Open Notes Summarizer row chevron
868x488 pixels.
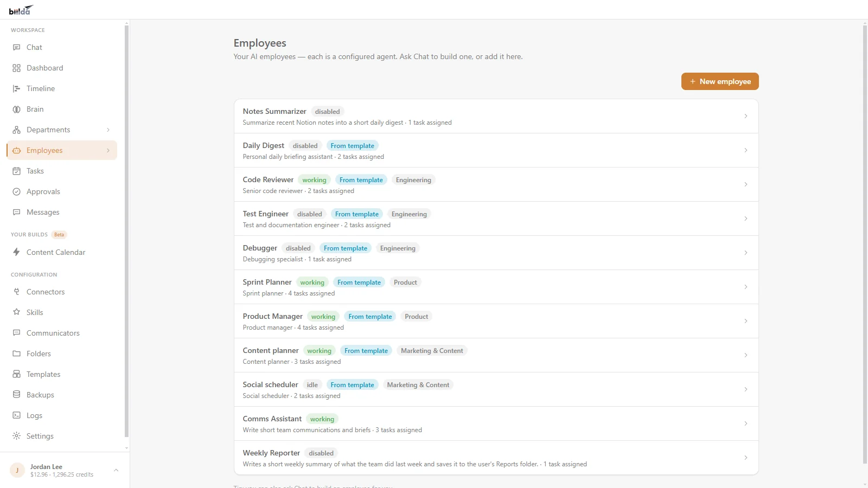pyautogui.click(x=746, y=116)
